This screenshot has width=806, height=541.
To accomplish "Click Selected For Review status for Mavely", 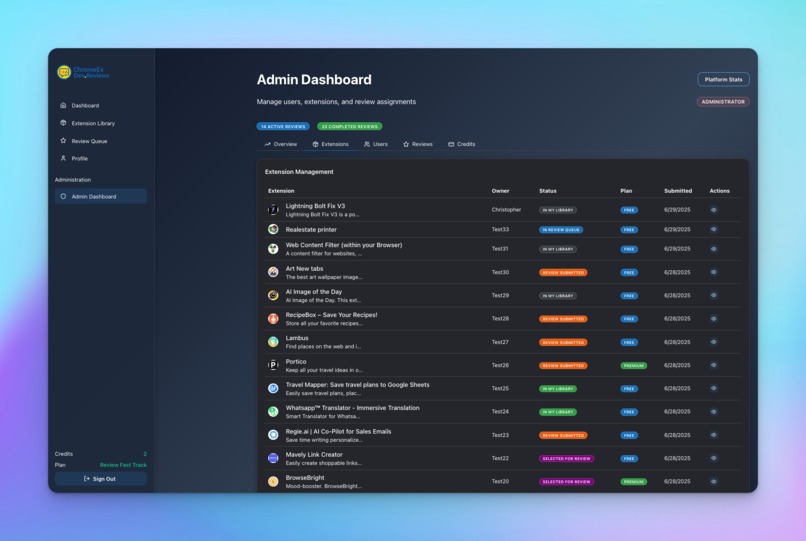I will click(x=566, y=459).
